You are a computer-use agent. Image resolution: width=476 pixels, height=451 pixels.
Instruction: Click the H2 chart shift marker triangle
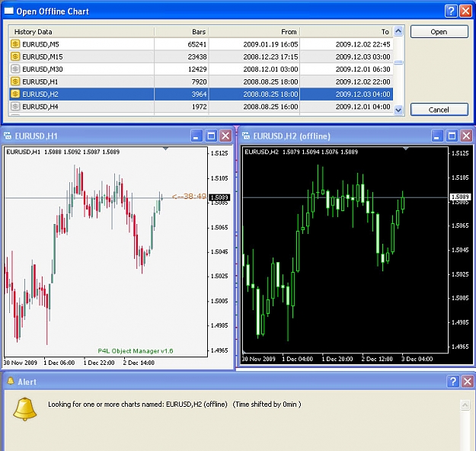(406, 149)
